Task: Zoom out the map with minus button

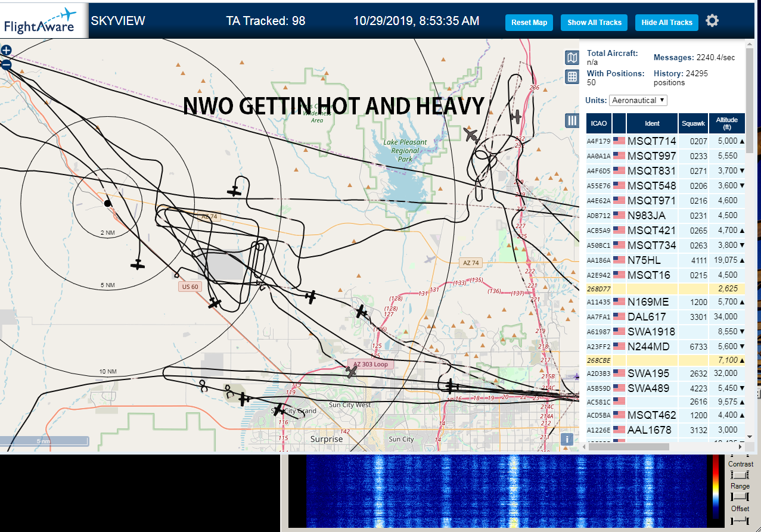Action: pos(6,64)
